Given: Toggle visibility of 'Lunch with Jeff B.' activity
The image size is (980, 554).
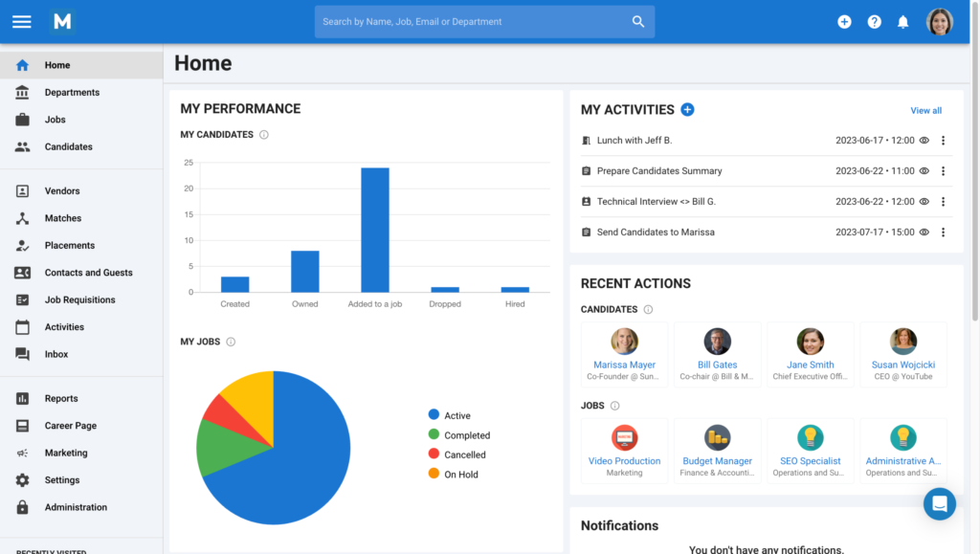Looking at the screenshot, I should click(924, 140).
